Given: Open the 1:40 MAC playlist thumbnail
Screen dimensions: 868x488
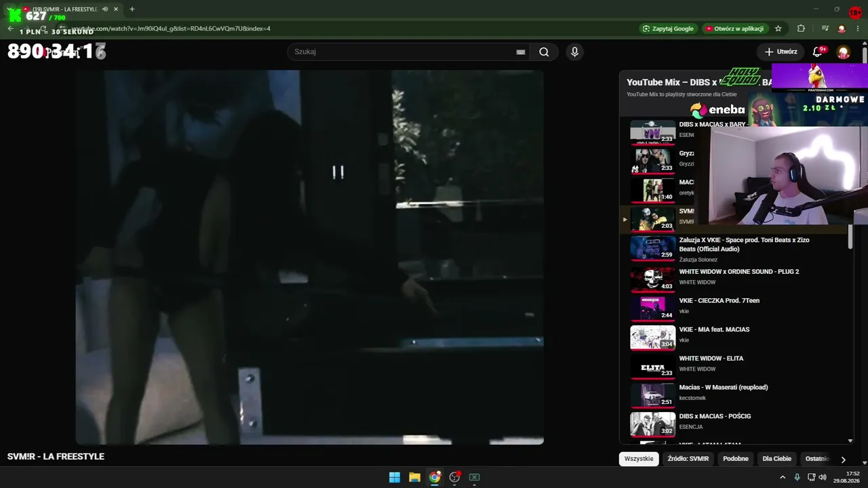Looking at the screenshot, I should tap(652, 190).
